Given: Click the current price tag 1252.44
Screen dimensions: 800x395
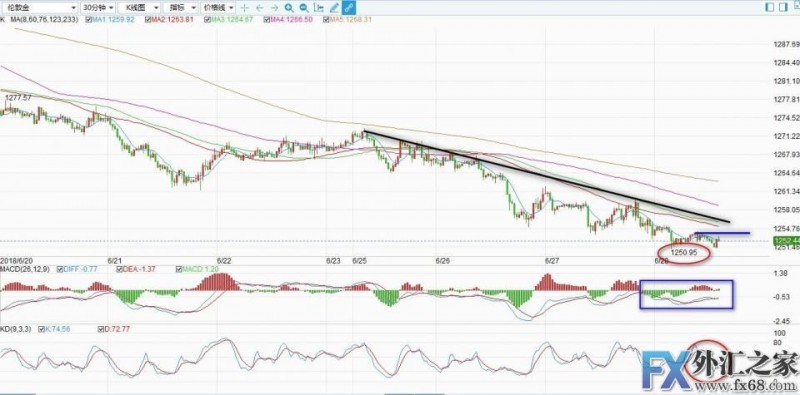Looking at the screenshot, I should 787,240.
